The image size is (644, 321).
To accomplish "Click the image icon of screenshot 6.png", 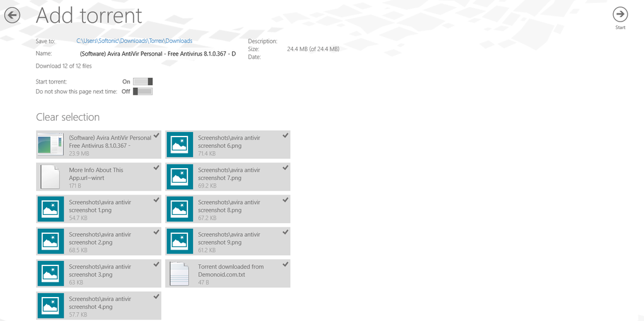I will (179, 145).
